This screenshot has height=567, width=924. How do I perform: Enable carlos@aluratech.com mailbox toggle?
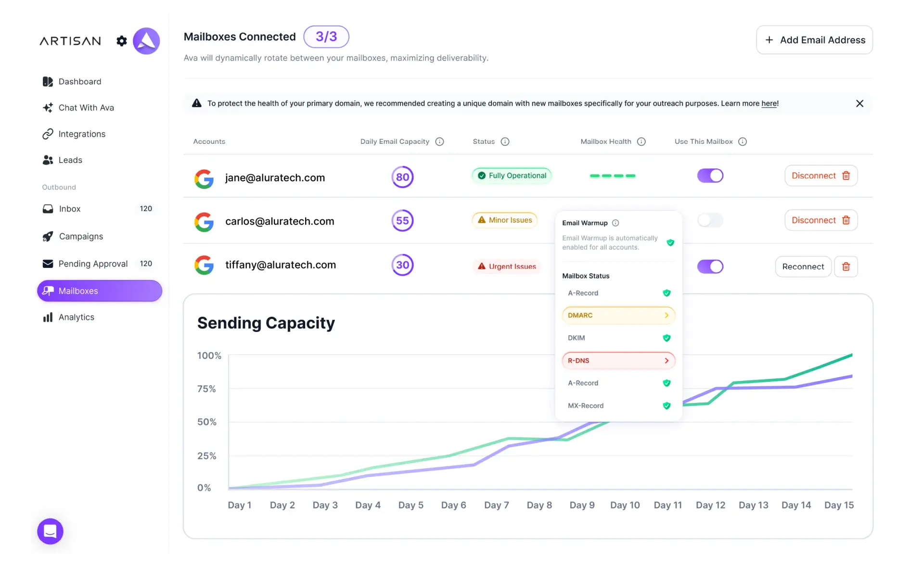(x=710, y=220)
